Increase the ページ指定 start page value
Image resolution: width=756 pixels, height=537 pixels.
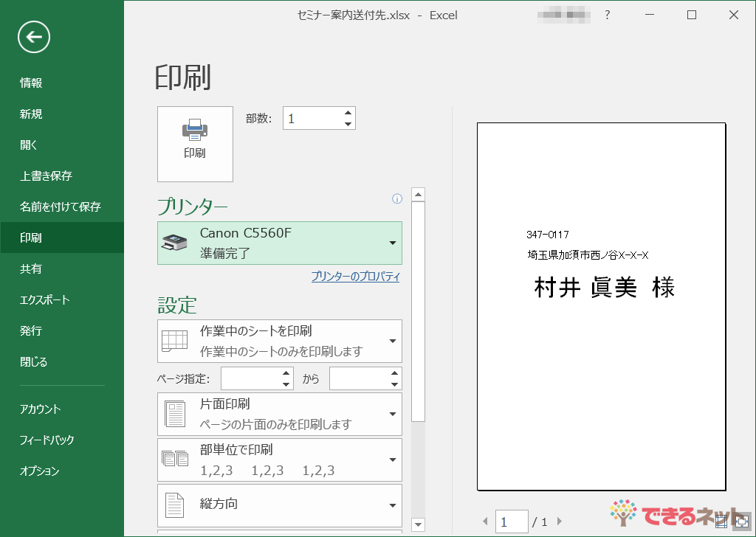click(x=286, y=373)
